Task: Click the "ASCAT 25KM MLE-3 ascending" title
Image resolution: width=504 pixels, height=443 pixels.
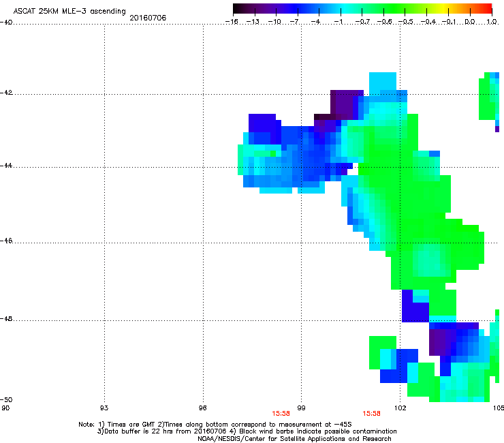Action: click(x=69, y=11)
